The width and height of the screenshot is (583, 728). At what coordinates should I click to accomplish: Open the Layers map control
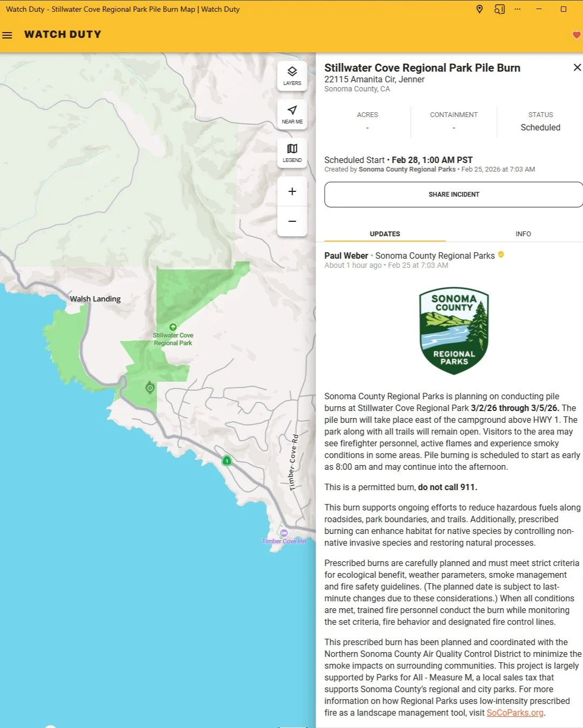coord(291,75)
